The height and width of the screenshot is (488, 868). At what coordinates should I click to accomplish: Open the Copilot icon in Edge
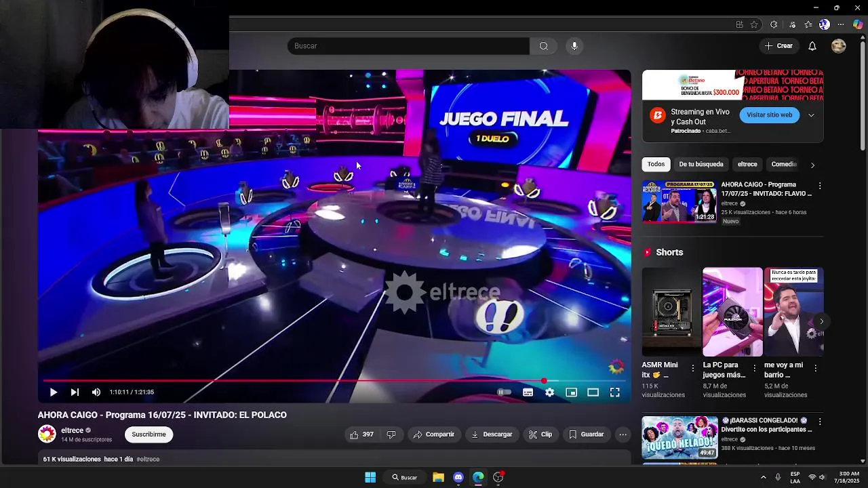[x=858, y=24]
